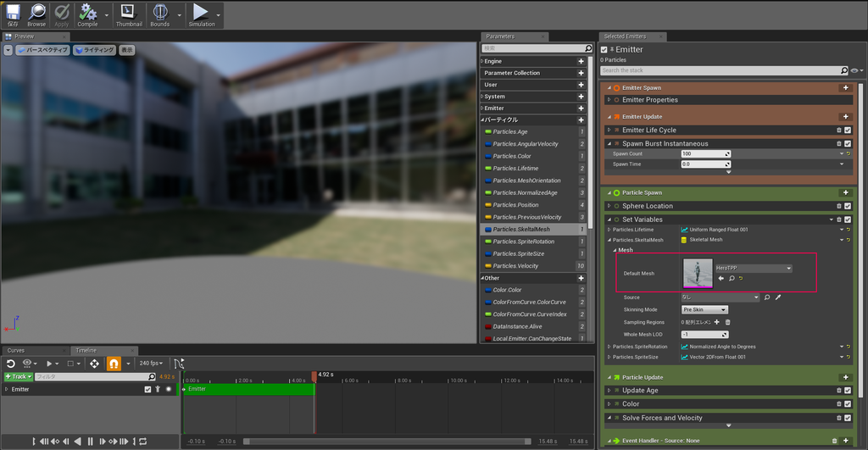Click the Simulation play icon
The width and height of the screenshot is (868, 450).
point(200,12)
